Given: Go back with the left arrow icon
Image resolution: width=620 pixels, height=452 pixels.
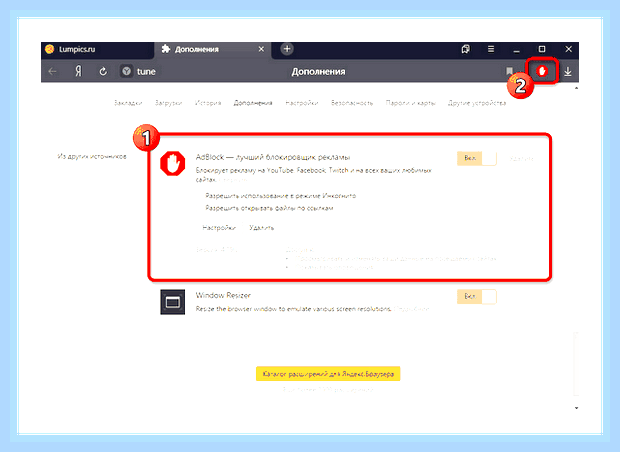Looking at the screenshot, I should point(53,72).
